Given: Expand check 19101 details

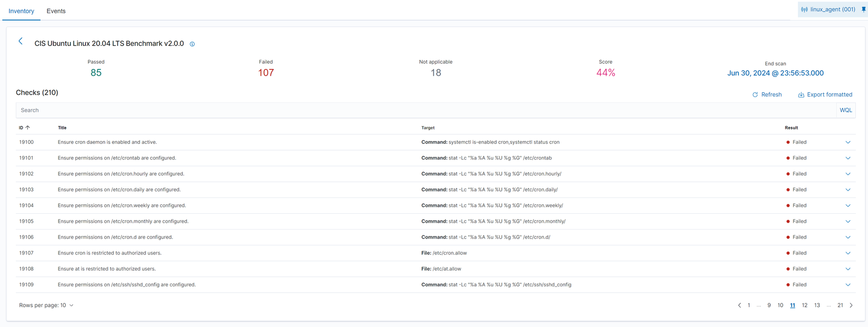Looking at the screenshot, I should (x=848, y=158).
